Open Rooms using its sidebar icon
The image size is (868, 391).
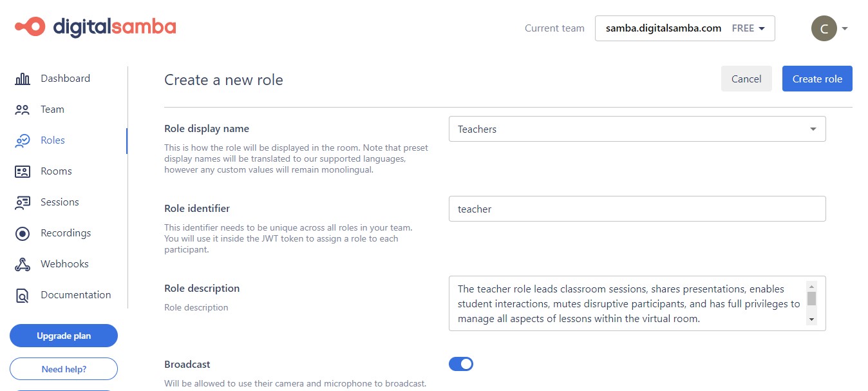(x=23, y=171)
